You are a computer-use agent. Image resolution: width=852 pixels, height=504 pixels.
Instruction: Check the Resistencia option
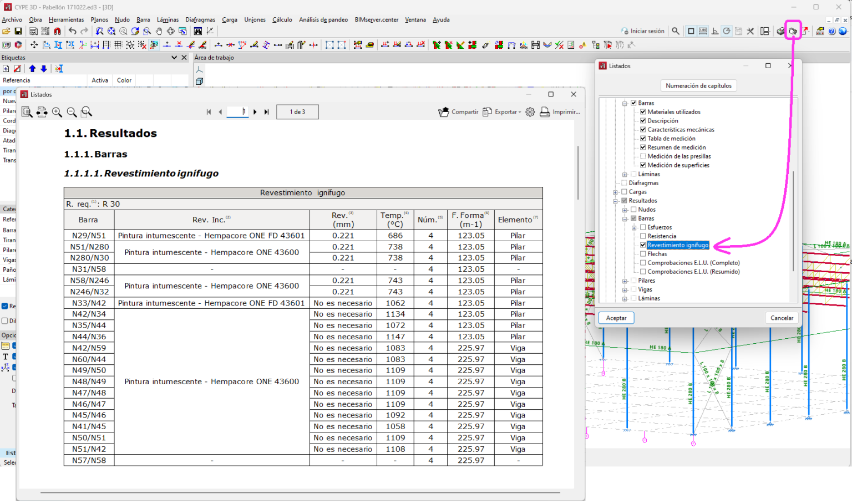point(643,236)
